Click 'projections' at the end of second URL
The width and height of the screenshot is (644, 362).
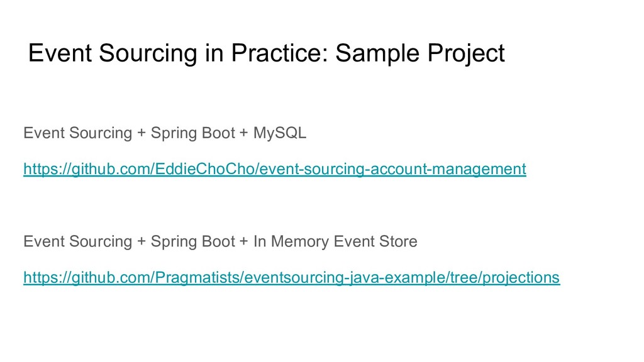[521, 277]
